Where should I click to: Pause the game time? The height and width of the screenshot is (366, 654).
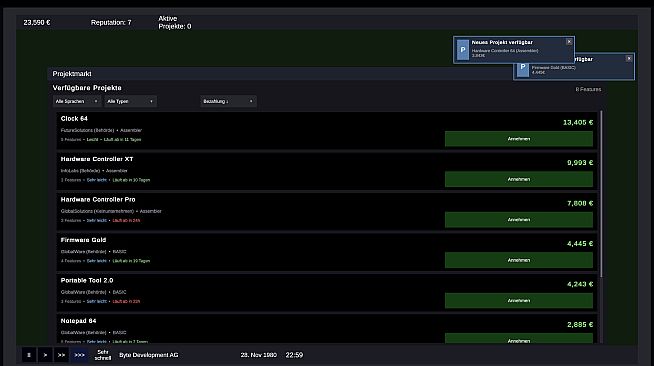(x=29, y=355)
